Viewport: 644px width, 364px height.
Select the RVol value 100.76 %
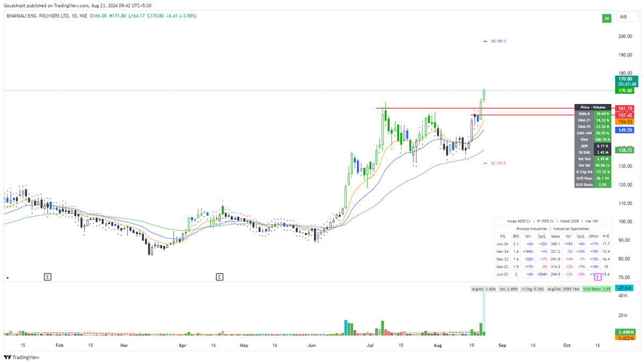603,139
